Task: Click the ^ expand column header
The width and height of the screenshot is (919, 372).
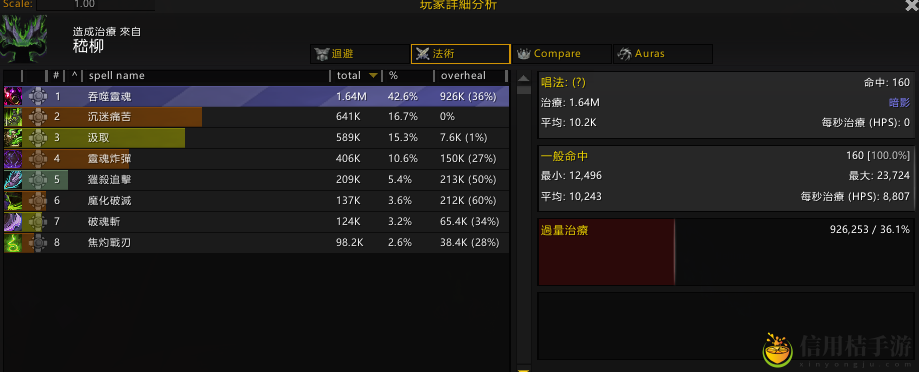Action: click(x=74, y=76)
